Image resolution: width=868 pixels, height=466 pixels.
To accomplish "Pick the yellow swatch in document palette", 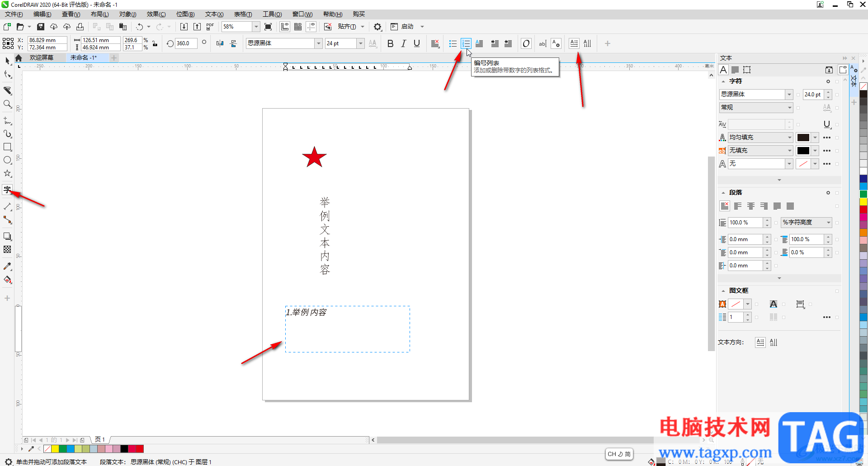I will (x=55, y=449).
